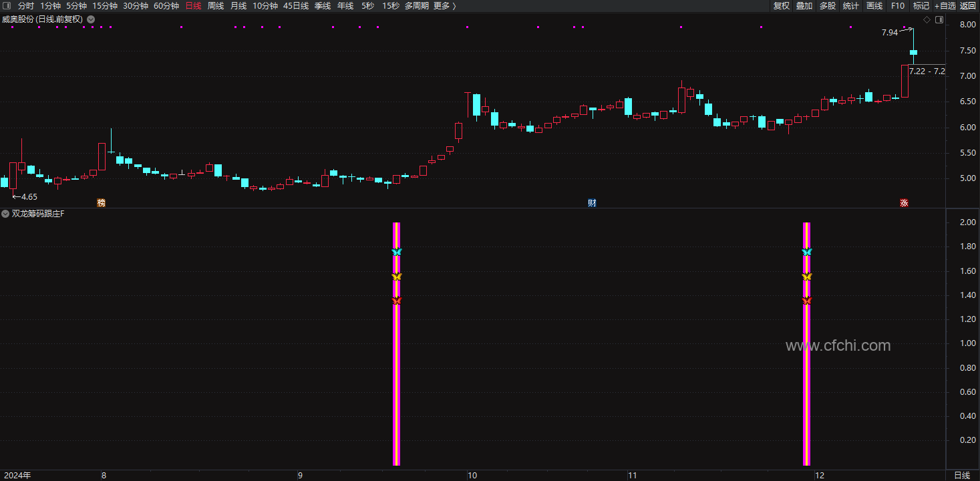Switch to 分时 chart tab
The height and width of the screenshot is (481, 980).
(x=25, y=6)
